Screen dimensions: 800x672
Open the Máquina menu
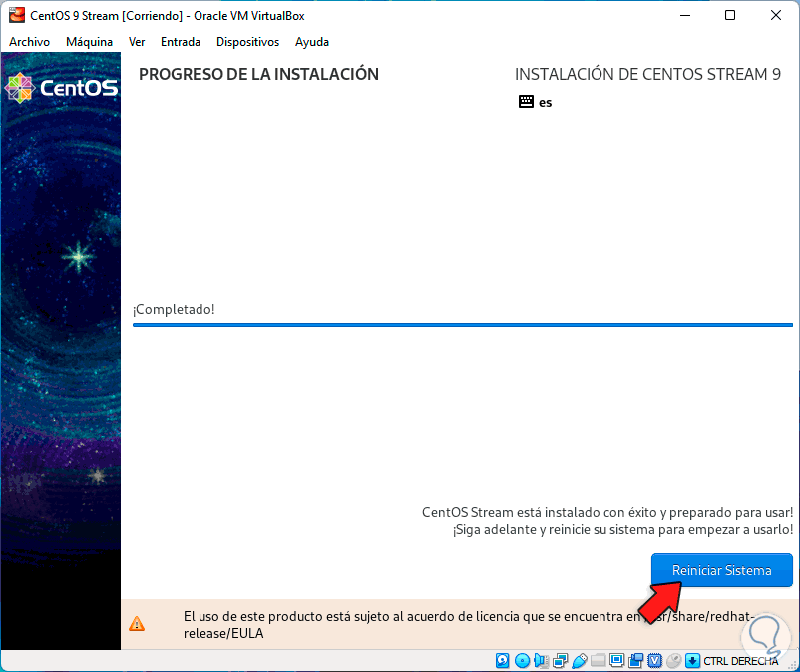pos(90,42)
